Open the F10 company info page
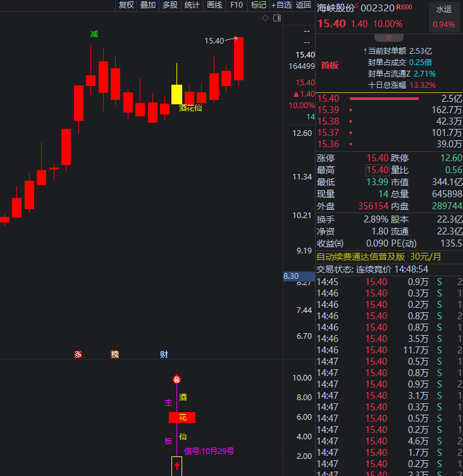This screenshot has height=476, width=463. [236, 5]
